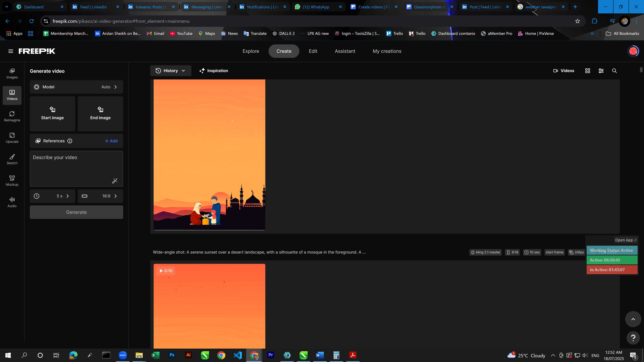
Task: Open the tab search dropdown arrow
Action: [x=7, y=7]
